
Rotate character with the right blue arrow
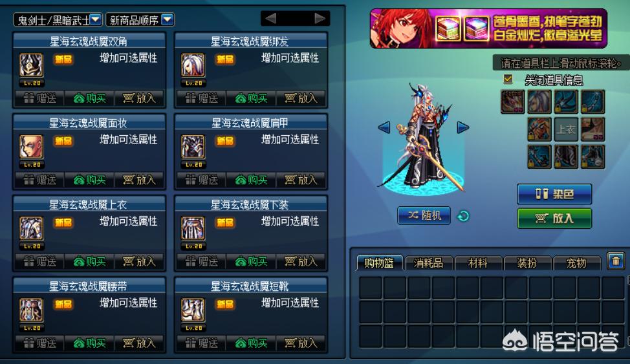[x=463, y=128]
